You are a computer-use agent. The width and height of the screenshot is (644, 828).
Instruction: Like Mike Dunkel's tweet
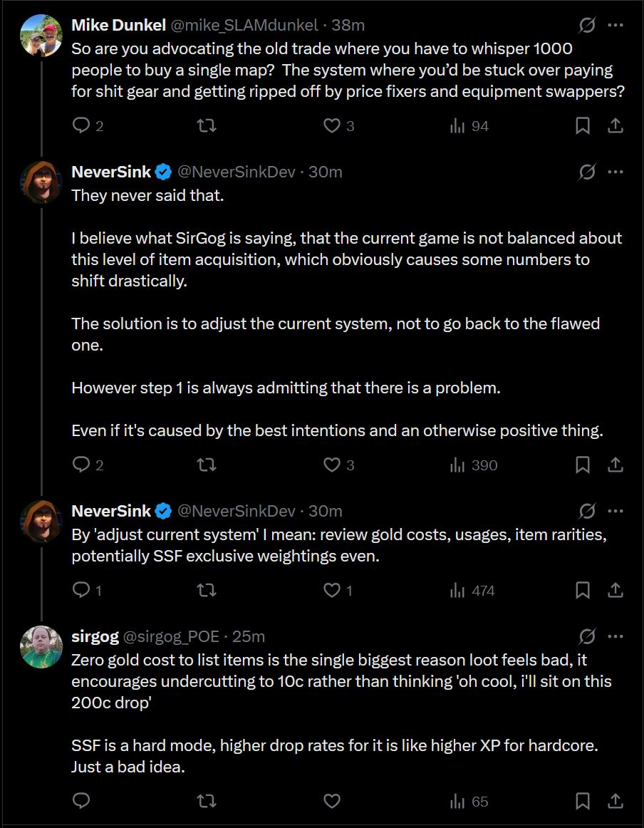tap(331, 126)
